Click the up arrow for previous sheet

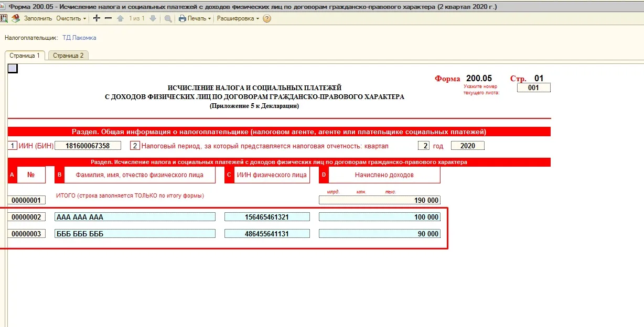[x=120, y=18]
